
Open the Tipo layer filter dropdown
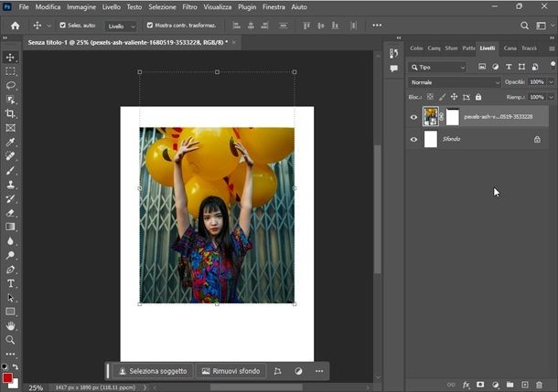point(437,68)
